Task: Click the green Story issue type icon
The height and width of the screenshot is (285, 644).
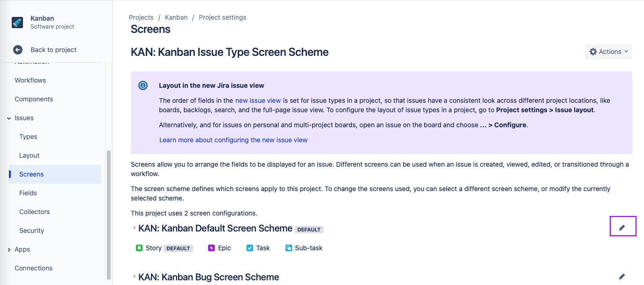Action: [x=139, y=248]
